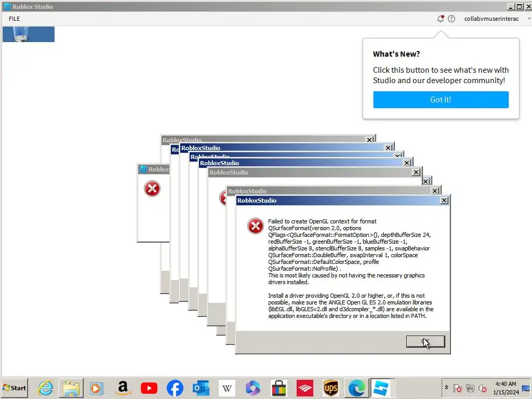Click OK in the OpenGL error dialog

coord(425,342)
